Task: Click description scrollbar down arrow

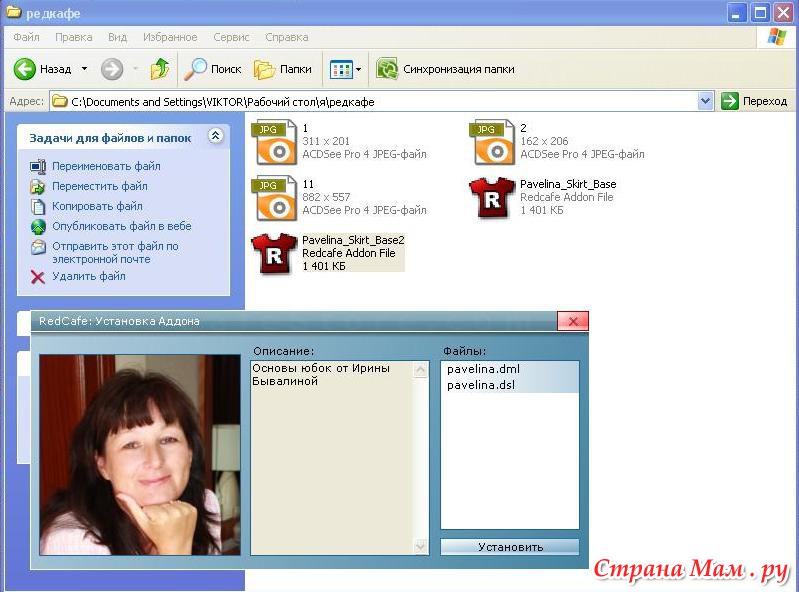Action: click(420, 546)
